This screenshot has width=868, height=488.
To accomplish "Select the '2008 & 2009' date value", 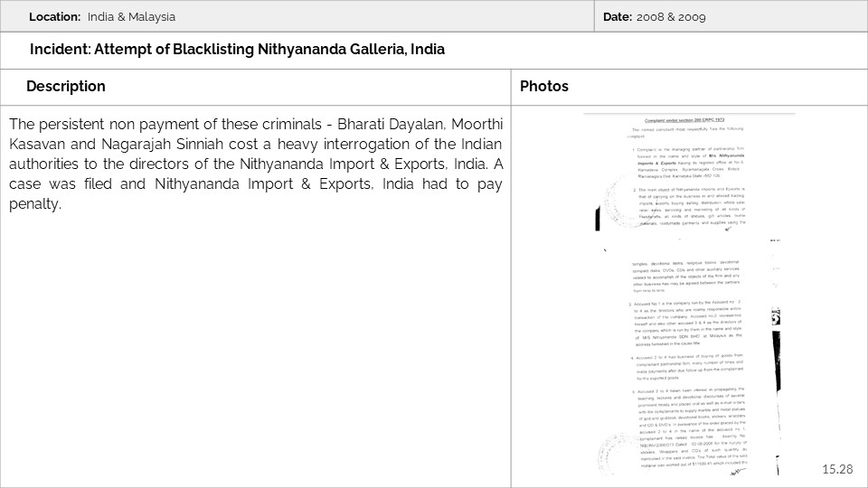I will [671, 16].
